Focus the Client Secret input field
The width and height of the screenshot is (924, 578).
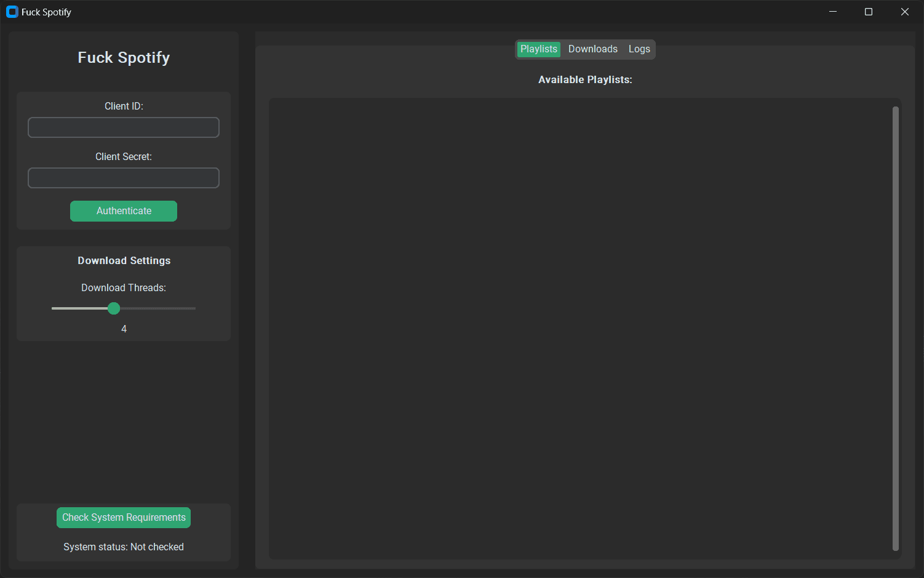point(124,178)
